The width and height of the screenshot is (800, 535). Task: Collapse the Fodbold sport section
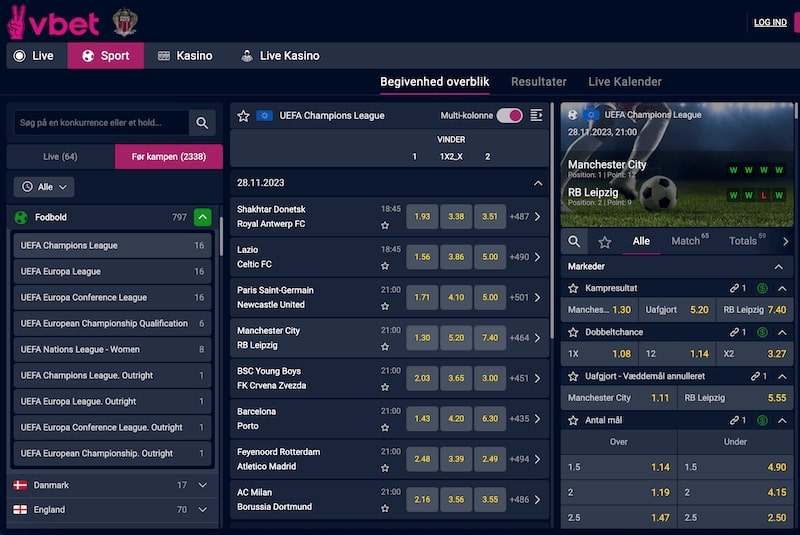coord(203,217)
